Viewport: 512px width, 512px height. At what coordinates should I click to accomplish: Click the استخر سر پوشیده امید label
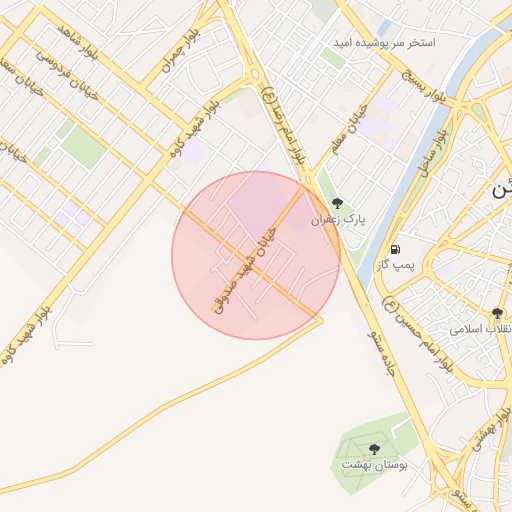(x=384, y=43)
